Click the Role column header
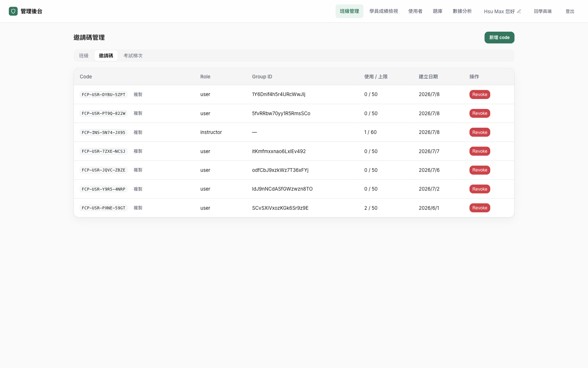The height and width of the screenshot is (368, 588). (x=205, y=77)
